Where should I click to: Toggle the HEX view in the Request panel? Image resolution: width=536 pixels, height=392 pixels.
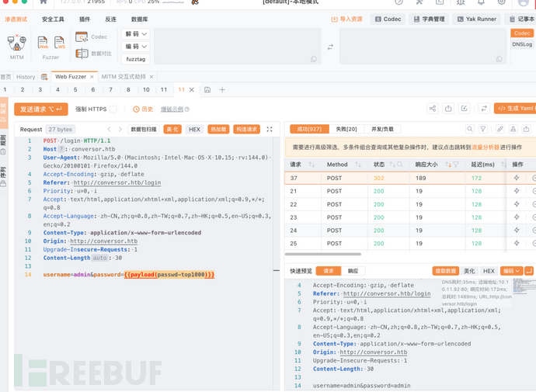(194, 130)
